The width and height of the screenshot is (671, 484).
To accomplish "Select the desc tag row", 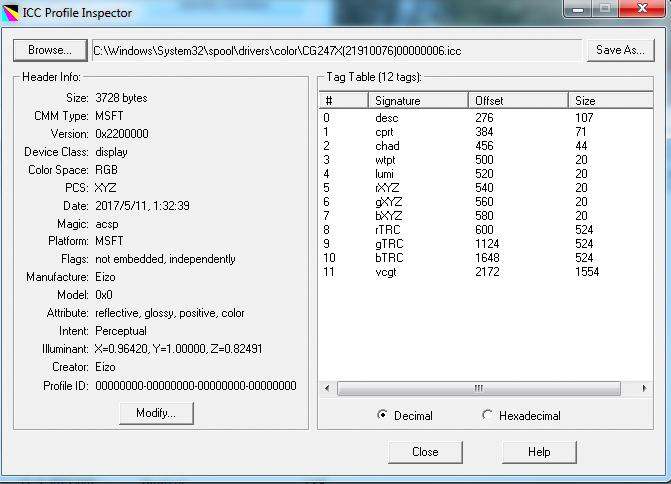I will pyautogui.click(x=486, y=118).
